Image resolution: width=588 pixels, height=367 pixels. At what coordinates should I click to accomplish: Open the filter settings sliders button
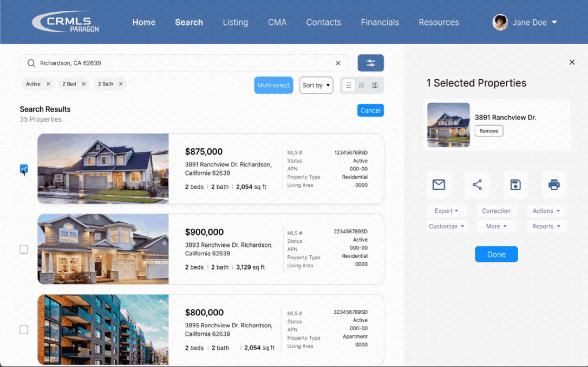(x=370, y=63)
